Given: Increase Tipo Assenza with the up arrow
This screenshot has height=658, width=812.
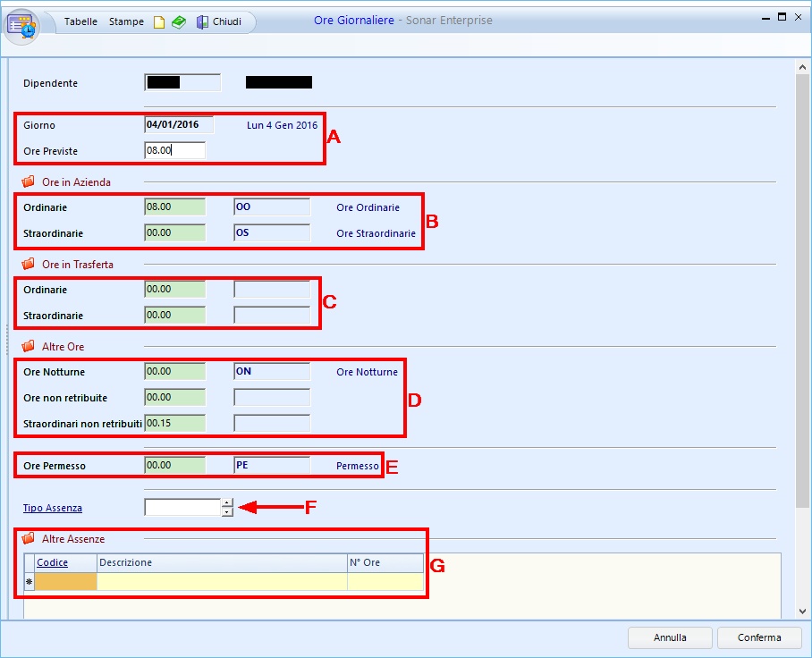Looking at the screenshot, I should click(x=227, y=503).
